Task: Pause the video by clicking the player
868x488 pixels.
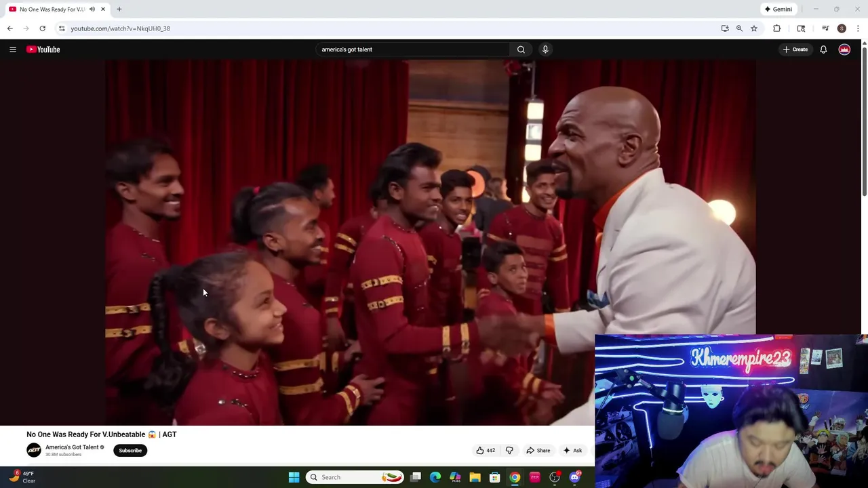Action: tap(431, 243)
